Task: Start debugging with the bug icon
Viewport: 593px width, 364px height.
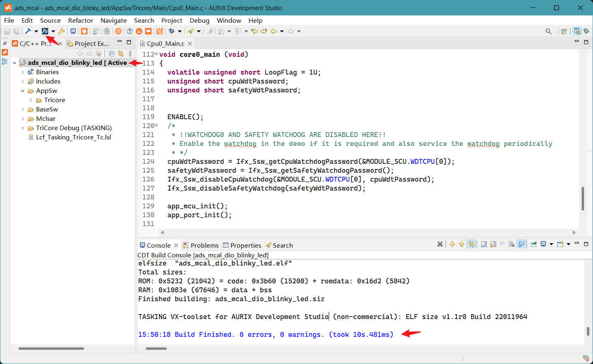Action: tap(172, 31)
